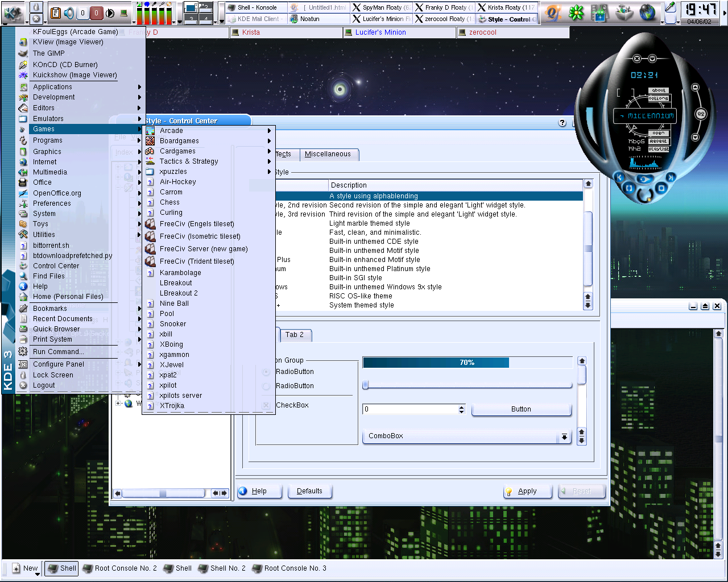Select the 'Light marble themed style' row
The height and width of the screenshot is (582, 728).
click(428, 223)
